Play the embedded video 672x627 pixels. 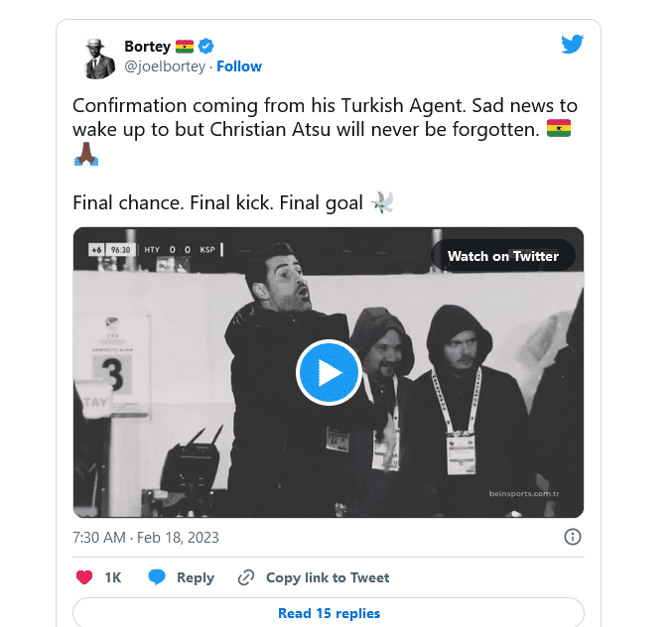point(329,372)
